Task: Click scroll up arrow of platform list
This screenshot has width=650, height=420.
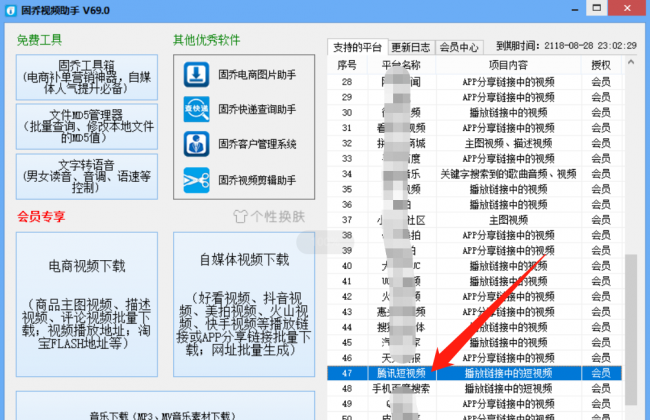Action: [x=631, y=63]
